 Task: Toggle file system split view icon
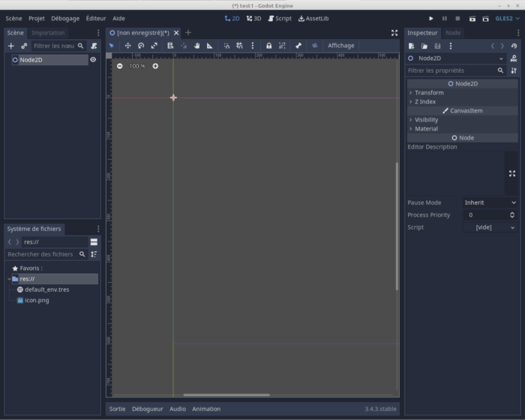(x=94, y=241)
